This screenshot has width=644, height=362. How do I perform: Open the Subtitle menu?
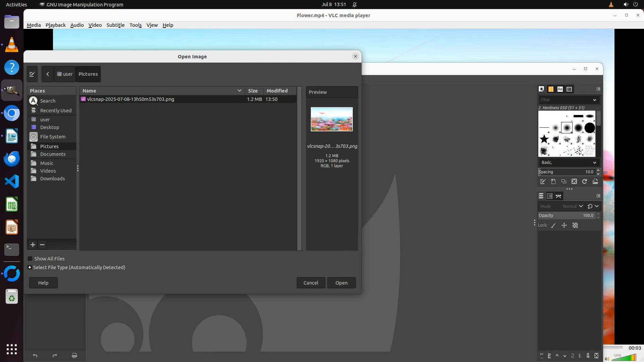tap(115, 25)
